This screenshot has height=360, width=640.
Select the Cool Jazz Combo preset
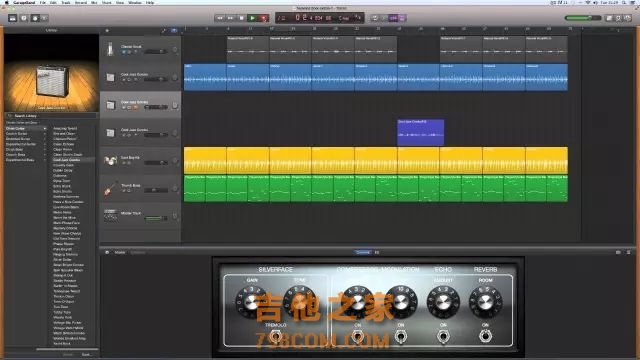coord(67,160)
